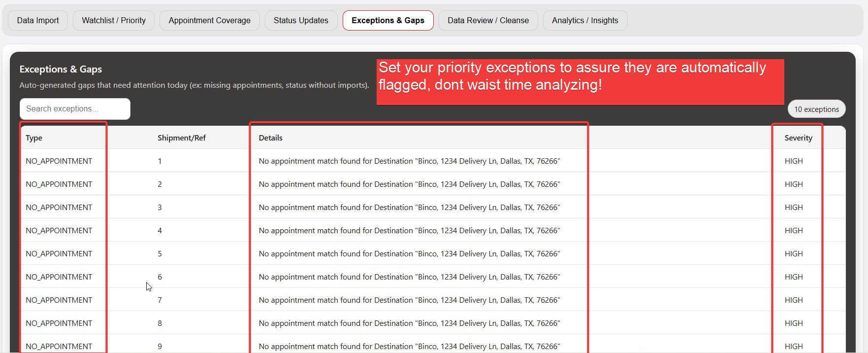Viewport: 868px width, 353px height.
Task: Click HIGH severity for shipment 4
Action: click(794, 230)
